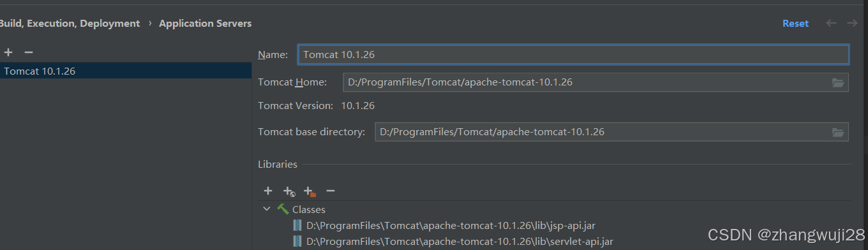Image resolution: width=868 pixels, height=250 pixels.
Task: Collapse the Classes tree node
Action: pos(266,209)
